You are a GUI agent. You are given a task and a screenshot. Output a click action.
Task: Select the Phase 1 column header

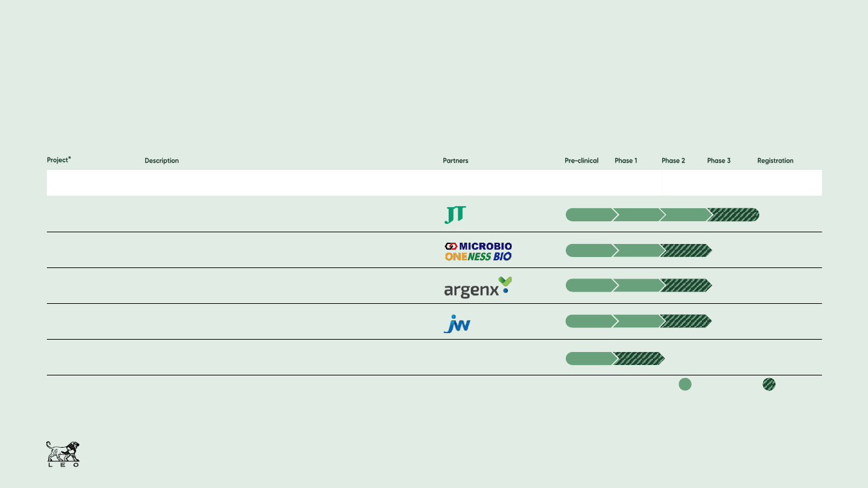tap(626, 161)
